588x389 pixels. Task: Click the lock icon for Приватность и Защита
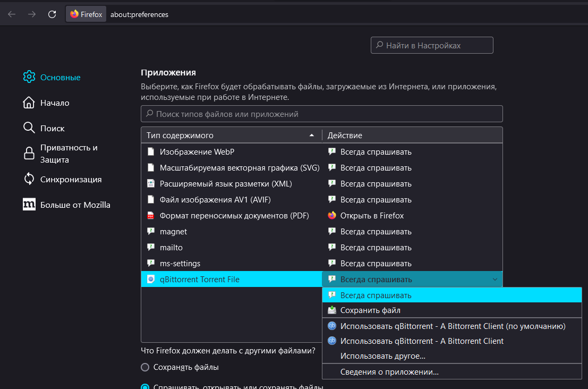pos(29,154)
